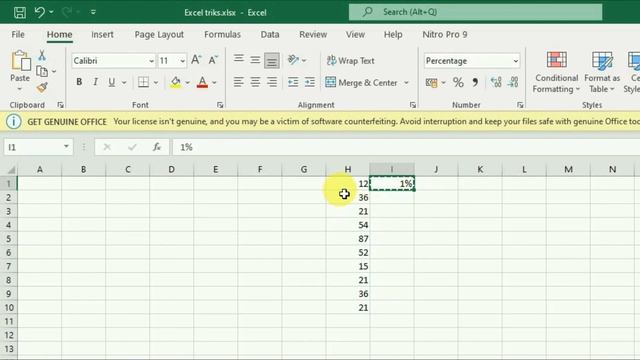Open Borders dropdown arrow
The width and height of the screenshot is (640, 360).
[x=156, y=82]
